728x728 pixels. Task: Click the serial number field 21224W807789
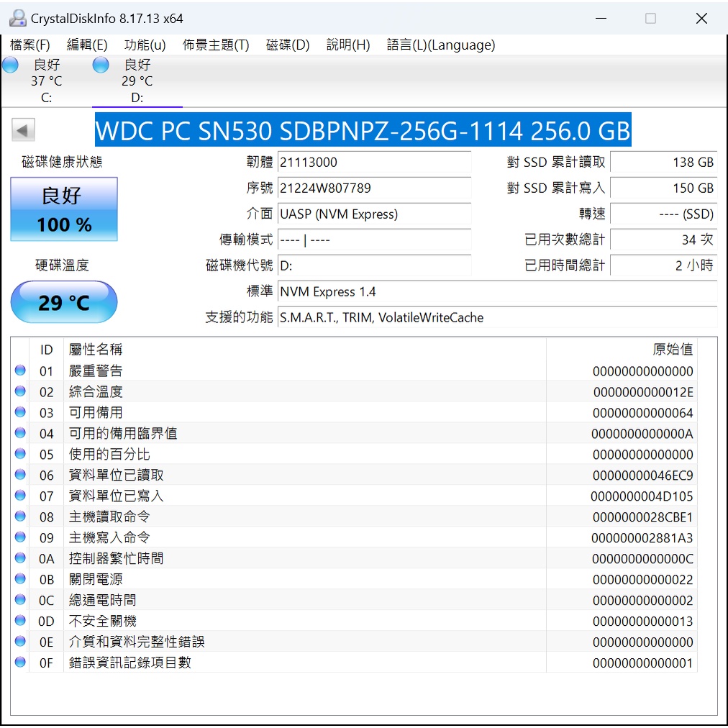[373, 188]
